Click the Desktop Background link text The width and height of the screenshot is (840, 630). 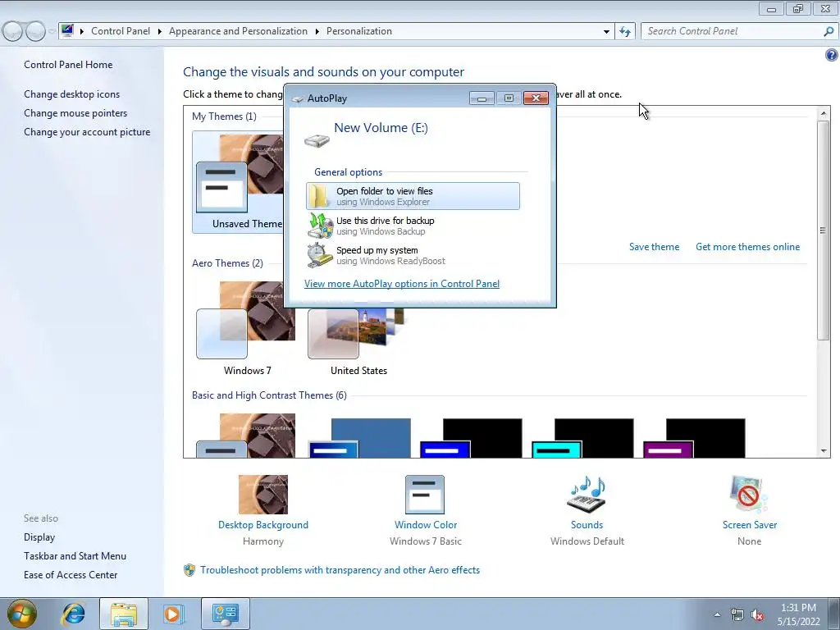263,525
